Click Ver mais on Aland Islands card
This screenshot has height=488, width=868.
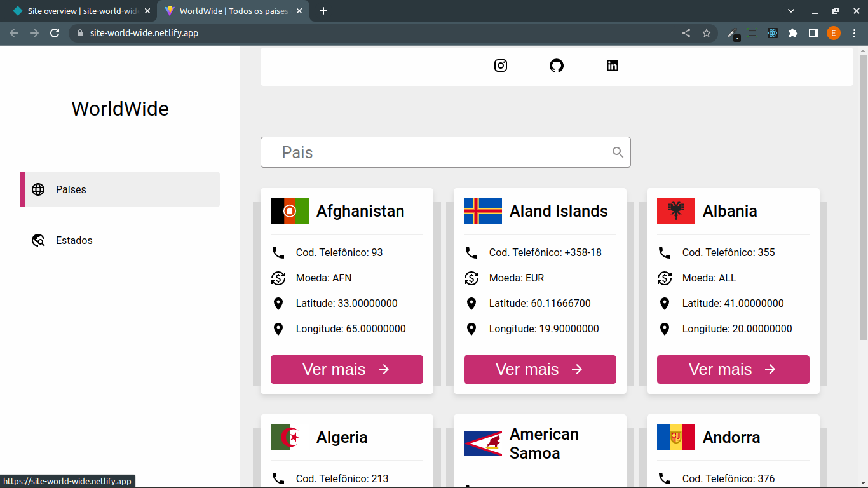pos(540,369)
